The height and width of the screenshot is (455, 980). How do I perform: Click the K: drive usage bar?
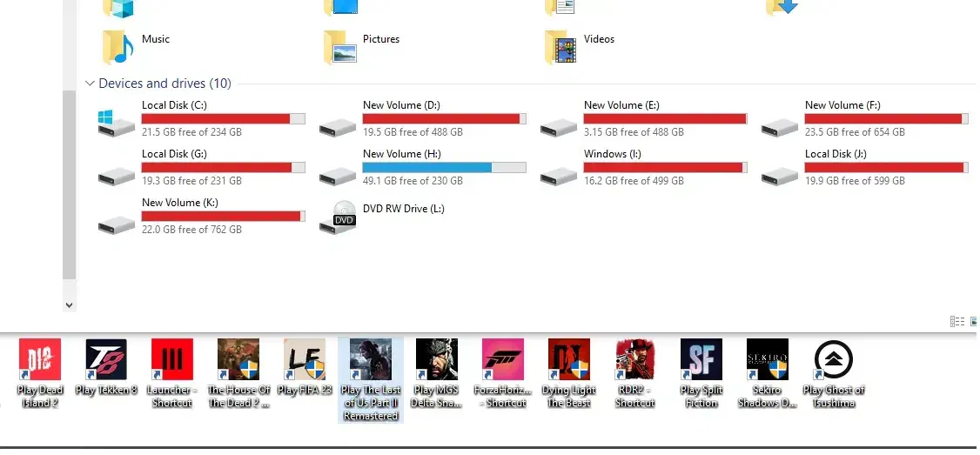223,217
